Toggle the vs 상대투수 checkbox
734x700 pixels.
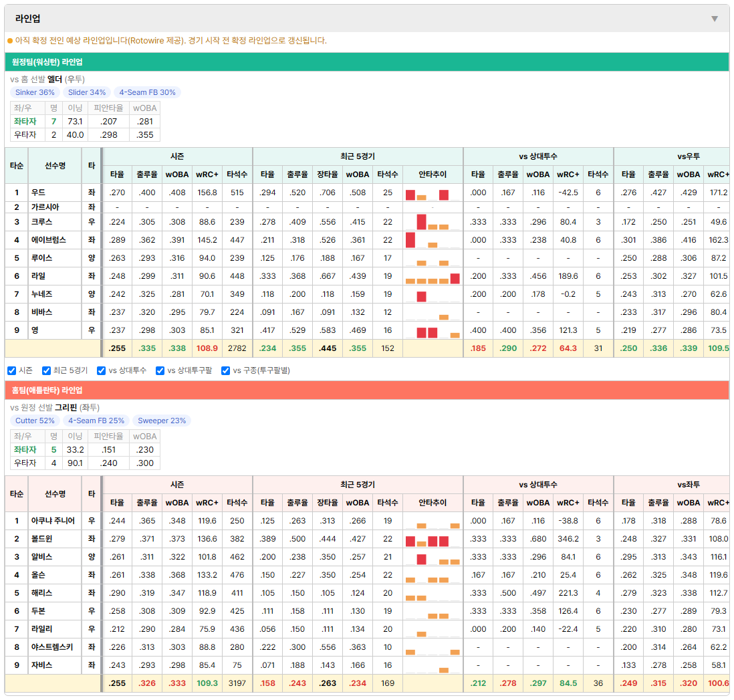click(101, 370)
